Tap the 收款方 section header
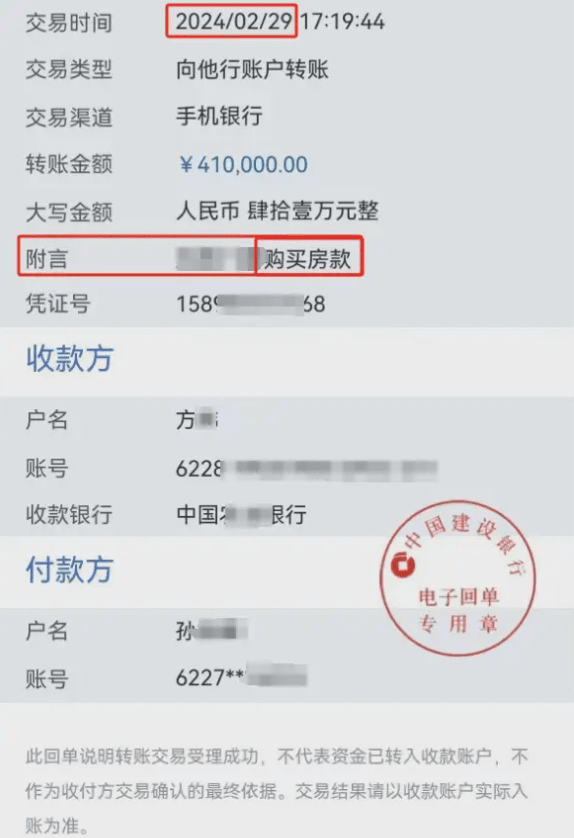The width and height of the screenshot is (574, 838). point(69,358)
